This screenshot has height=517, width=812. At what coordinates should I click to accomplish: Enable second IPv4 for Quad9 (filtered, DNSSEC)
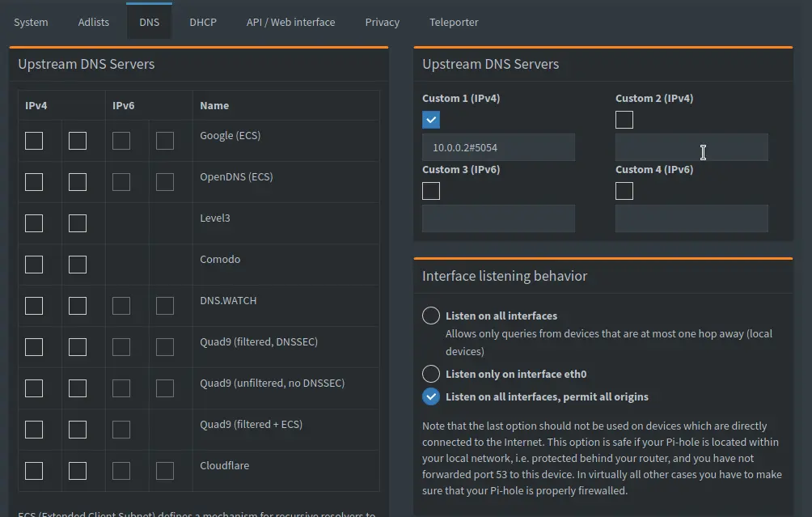[78, 347]
